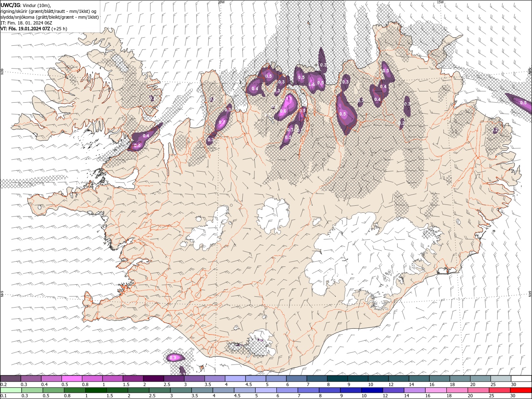The height and width of the screenshot is (399, 532).
Task: Click the 'IT: Fim. 18. 01. 2024 06Z' line
Action: (x=27, y=23)
